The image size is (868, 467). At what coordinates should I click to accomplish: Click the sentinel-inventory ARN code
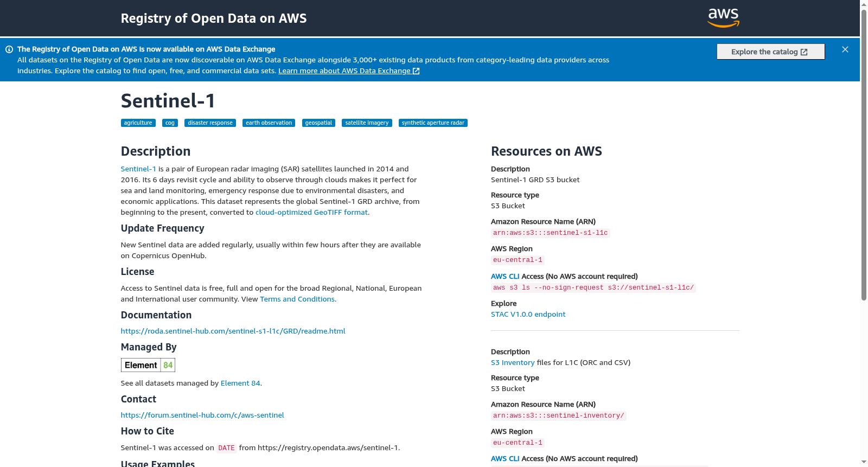[558, 416]
